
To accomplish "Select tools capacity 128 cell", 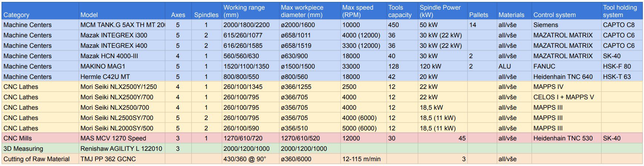I will (402, 66).
